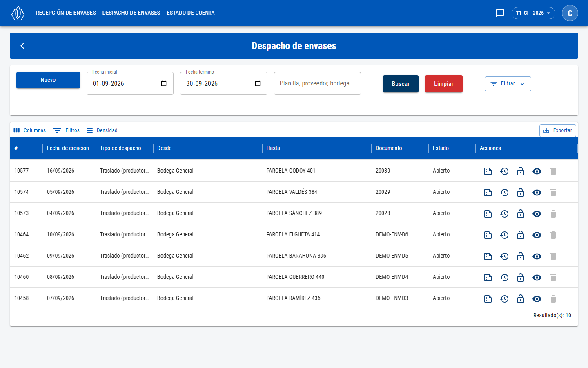This screenshot has height=368, width=588.
Task: Open the Columnas column selector
Action: (29, 130)
